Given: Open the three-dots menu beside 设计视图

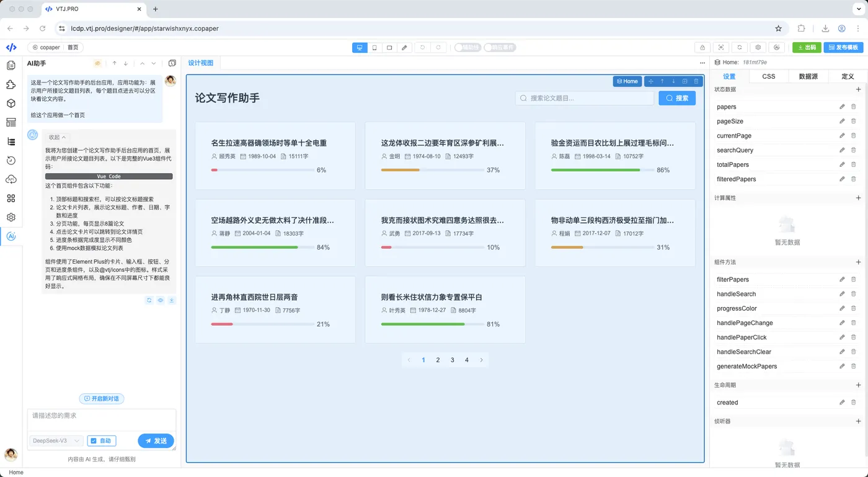Looking at the screenshot, I should [x=702, y=63].
